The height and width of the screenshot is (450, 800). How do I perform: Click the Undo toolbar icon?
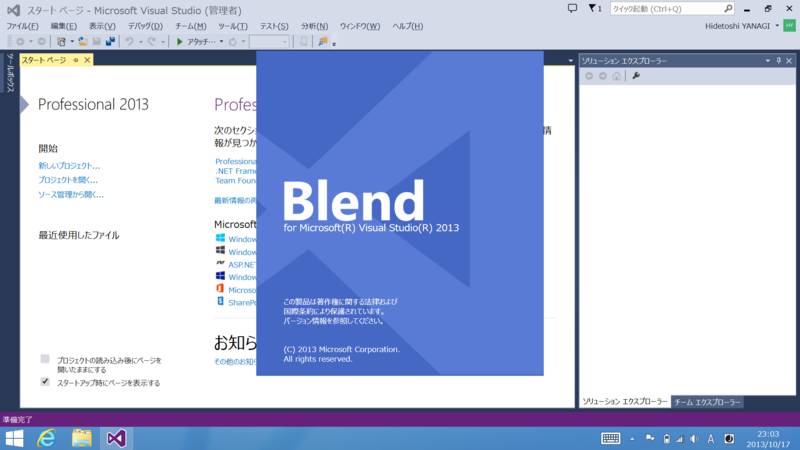[x=130, y=42]
